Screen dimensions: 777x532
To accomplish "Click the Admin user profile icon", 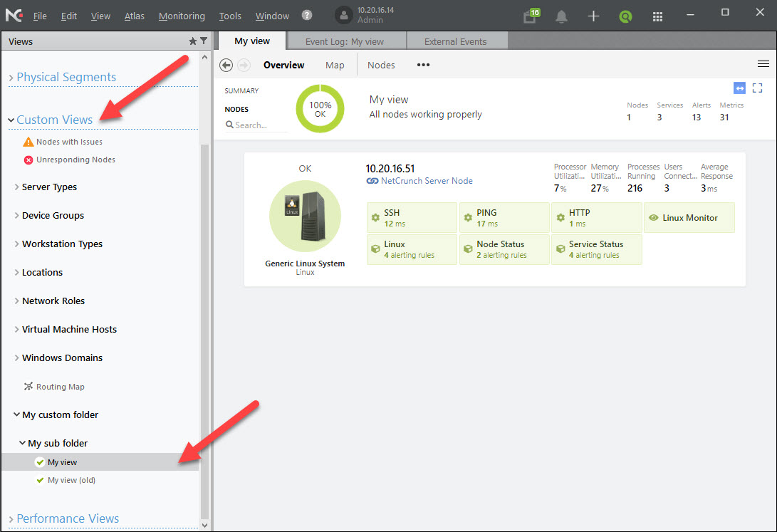I will click(x=343, y=16).
